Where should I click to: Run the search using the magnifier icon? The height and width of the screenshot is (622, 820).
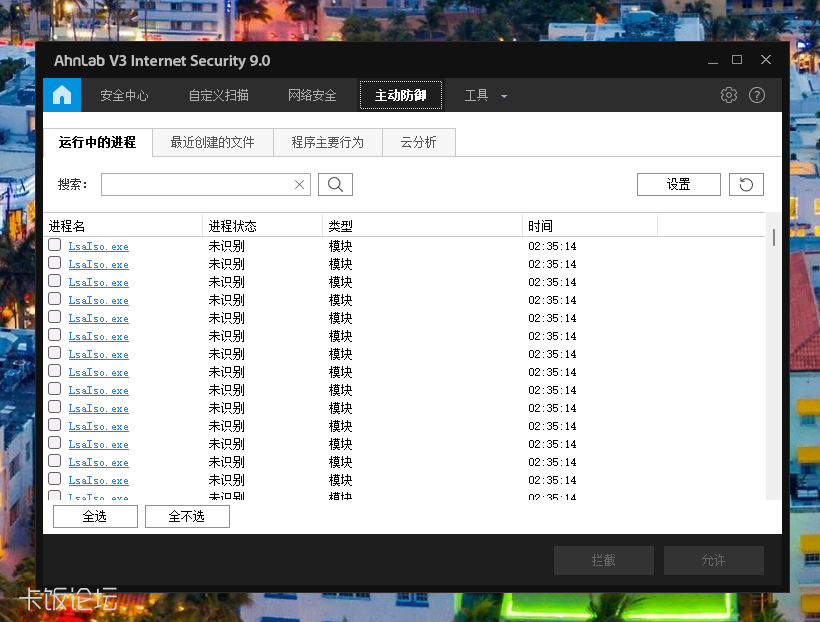click(335, 184)
